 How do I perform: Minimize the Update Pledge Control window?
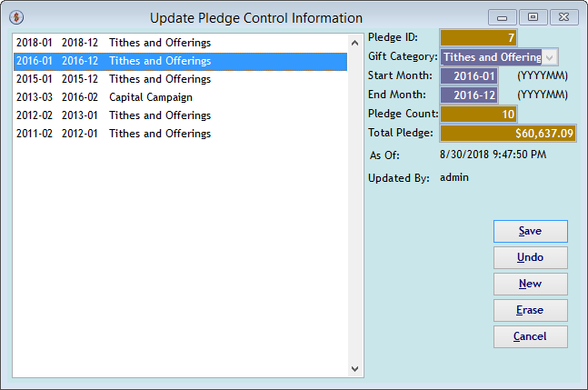pos(503,17)
